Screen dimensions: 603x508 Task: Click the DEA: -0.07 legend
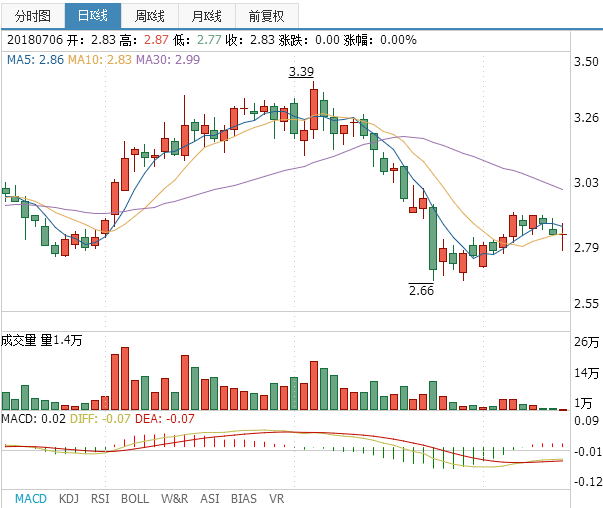click(x=165, y=418)
